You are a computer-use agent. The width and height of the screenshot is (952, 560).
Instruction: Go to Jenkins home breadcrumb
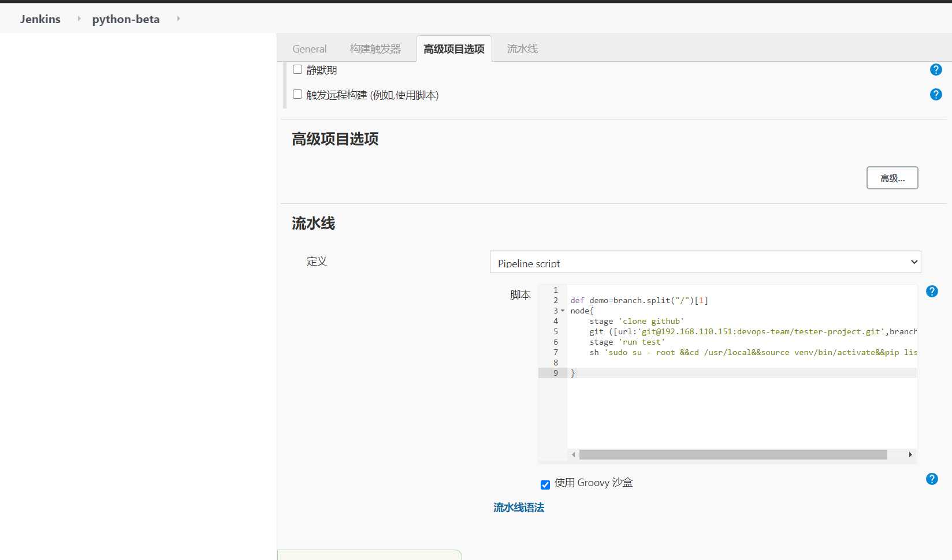click(40, 19)
